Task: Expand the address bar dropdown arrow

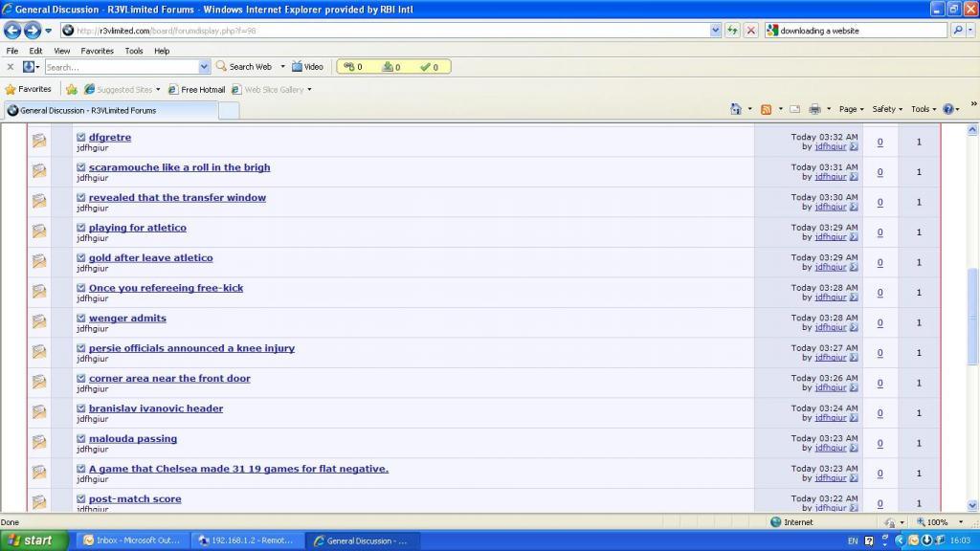Action: click(x=716, y=31)
